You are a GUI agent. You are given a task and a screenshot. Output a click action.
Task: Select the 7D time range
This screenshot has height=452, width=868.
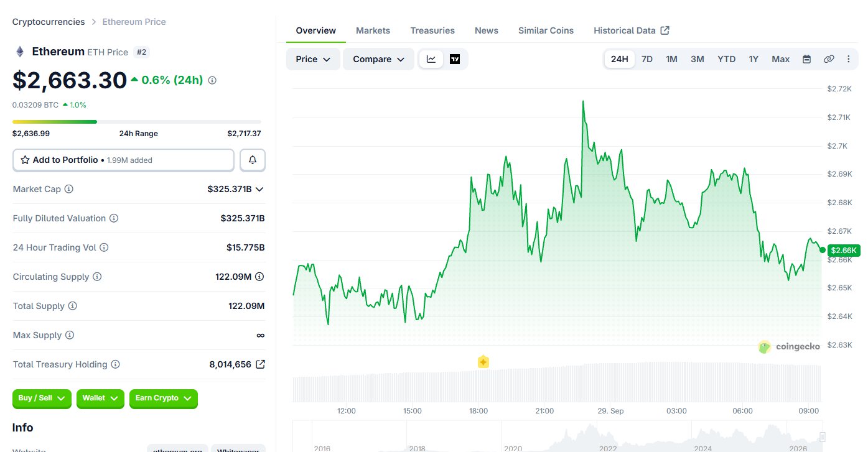647,59
